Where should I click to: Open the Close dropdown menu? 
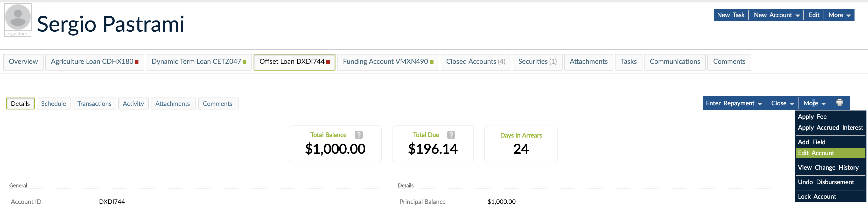pyautogui.click(x=782, y=103)
